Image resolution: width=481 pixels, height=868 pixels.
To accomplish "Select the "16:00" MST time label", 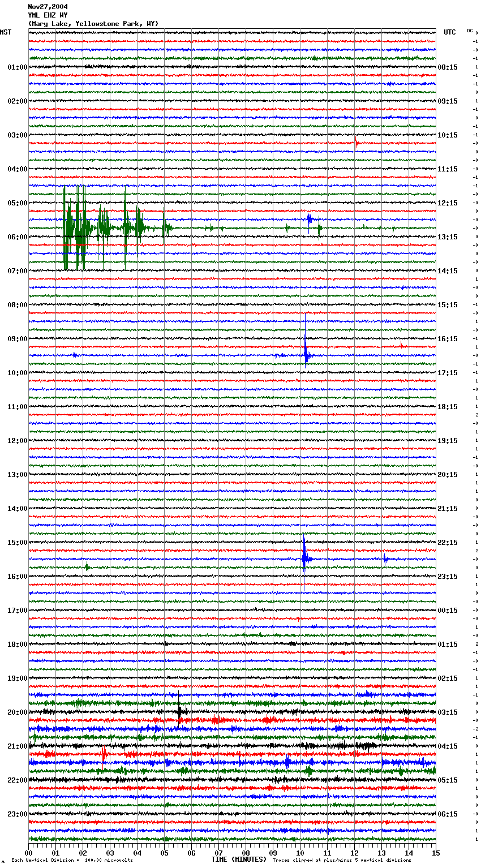I will (x=17, y=577).
